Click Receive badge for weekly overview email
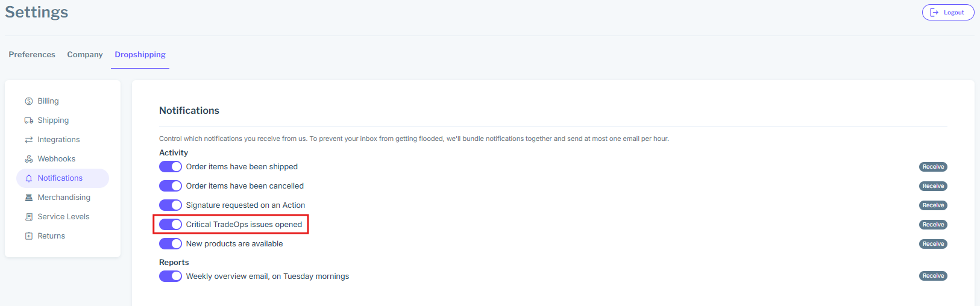Image resolution: width=980 pixels, height=306 pixels. pos(933,276)
